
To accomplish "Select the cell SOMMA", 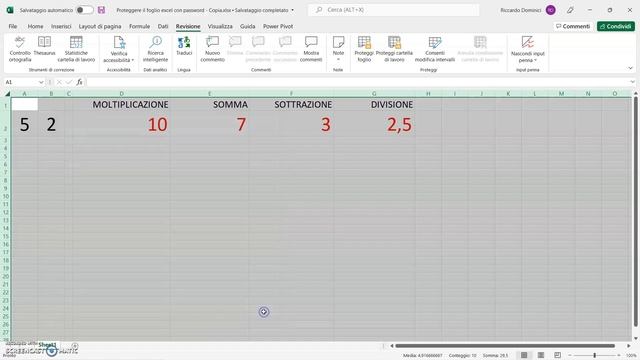I will [210, 104].
